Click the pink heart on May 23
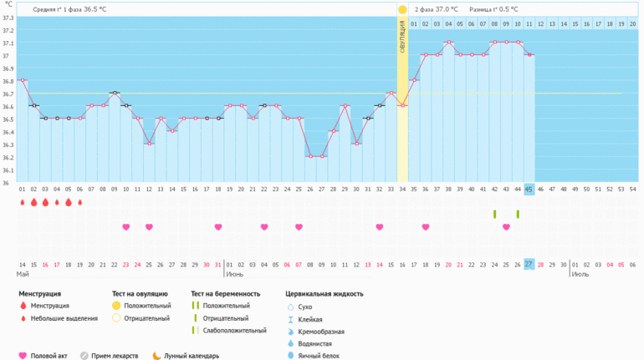Screen dimensions: 644x360 click(126, 226)
